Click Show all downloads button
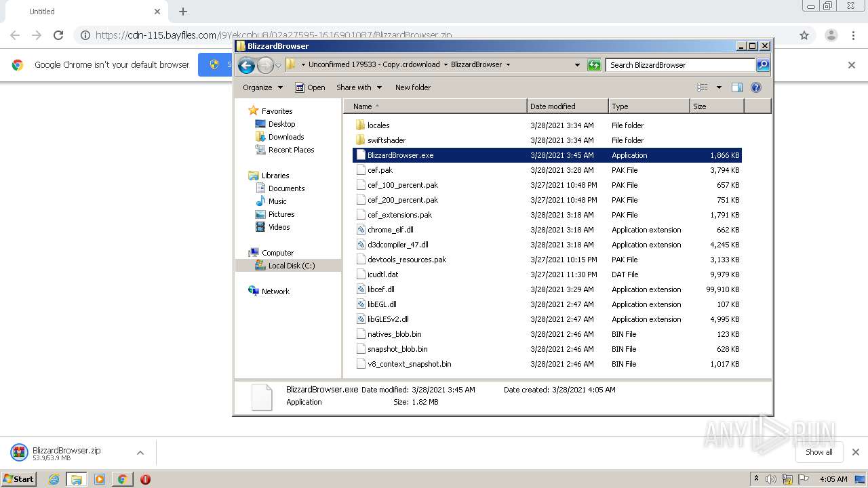The image size is (868, 488). [x=818, y=452]
